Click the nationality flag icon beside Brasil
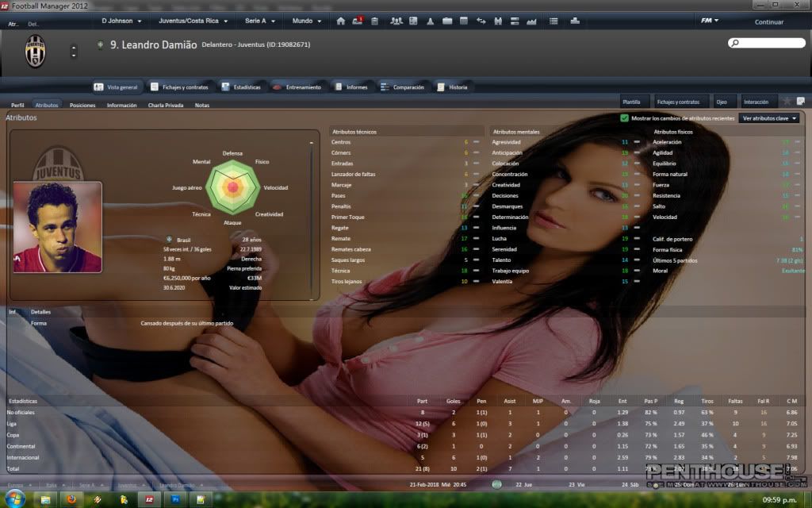This screenshot has width=812, height=508. coord(169,240)
